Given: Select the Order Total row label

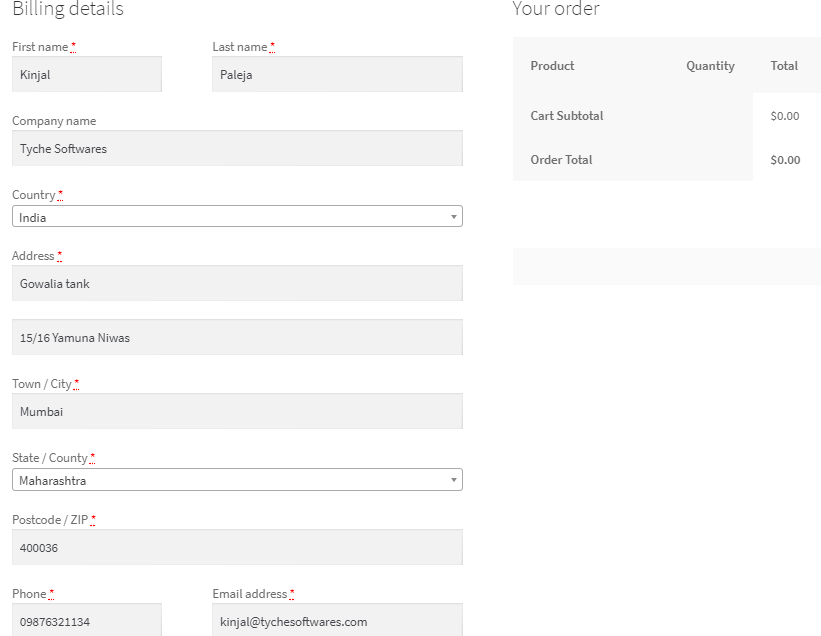Looking at the screenshot, I should click(x=561, y=160).
